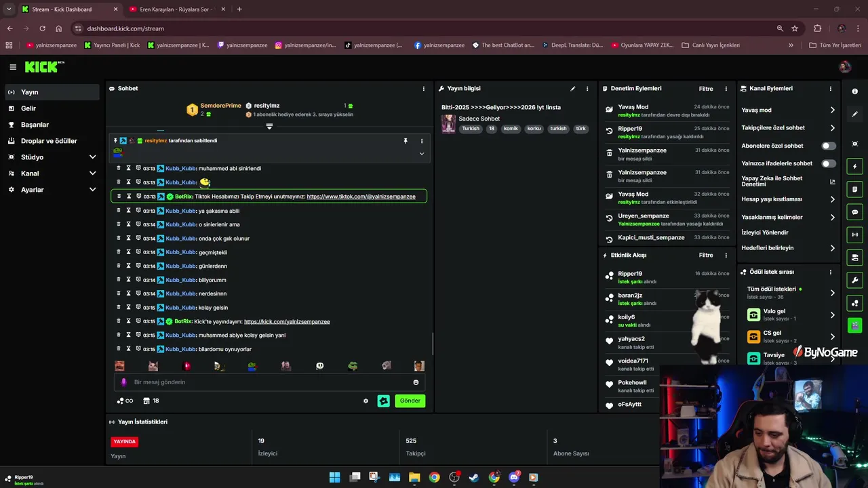The height and width of the screenshot is (488, 868).
Task: Open Takipçilere özel sohbet chevron
Action: click(833, 128)
